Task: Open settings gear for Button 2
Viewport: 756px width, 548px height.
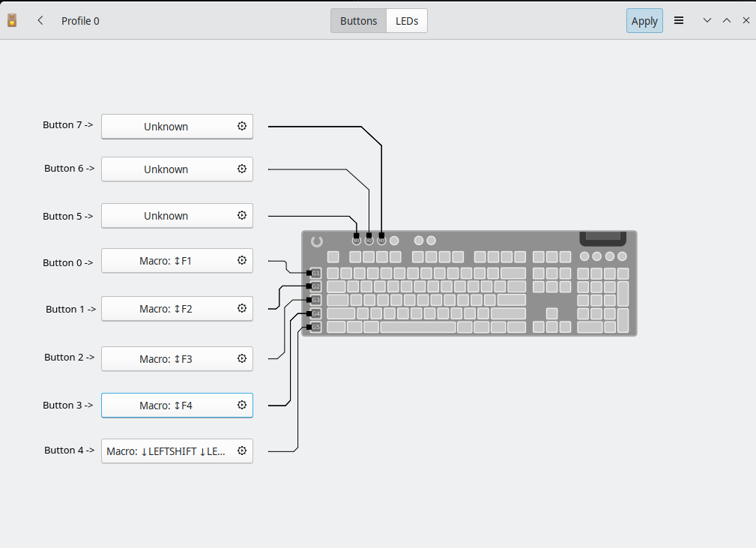Action: point(241,358)
